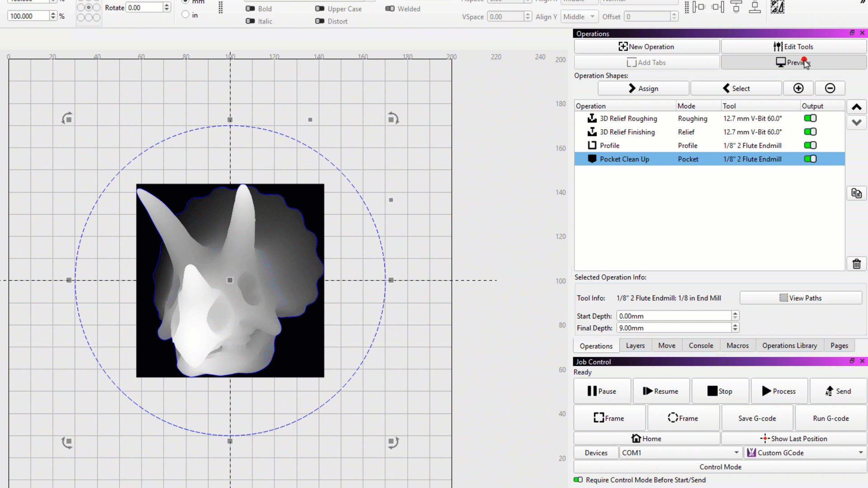Click the Process button in Job Control
The width and height of the screenshot is (868, 488).
(779, 391)
